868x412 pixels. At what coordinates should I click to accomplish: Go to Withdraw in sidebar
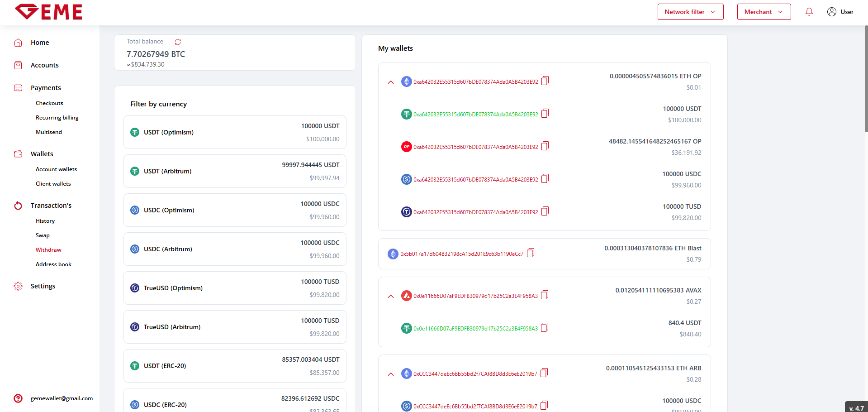click(x=48, y=250)
